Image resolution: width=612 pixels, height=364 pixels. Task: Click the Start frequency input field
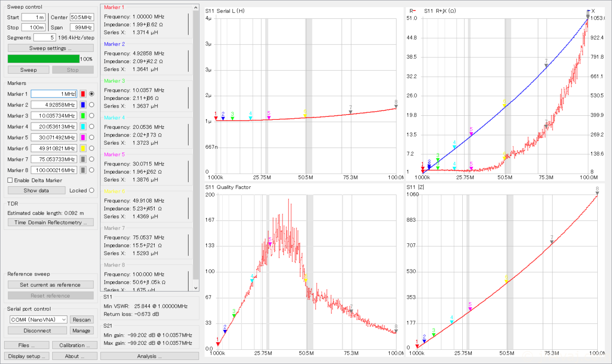[x=33, y=17]
